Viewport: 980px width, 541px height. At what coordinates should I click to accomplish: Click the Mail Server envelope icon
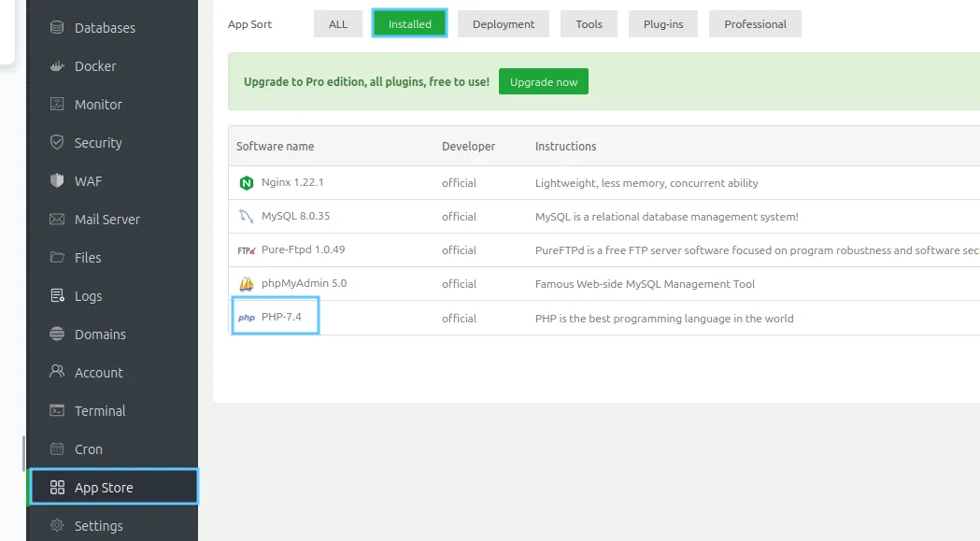tap(57, 219)
